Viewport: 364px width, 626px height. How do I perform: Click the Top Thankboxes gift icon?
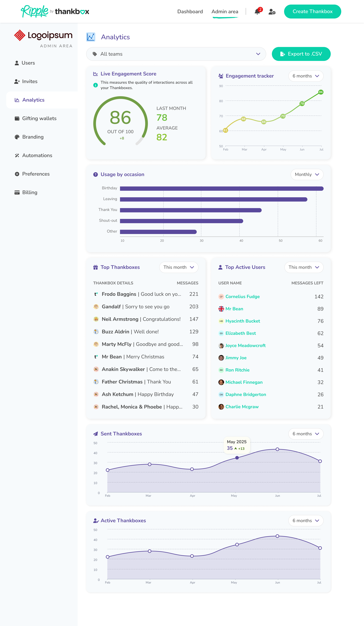(95, 267)
